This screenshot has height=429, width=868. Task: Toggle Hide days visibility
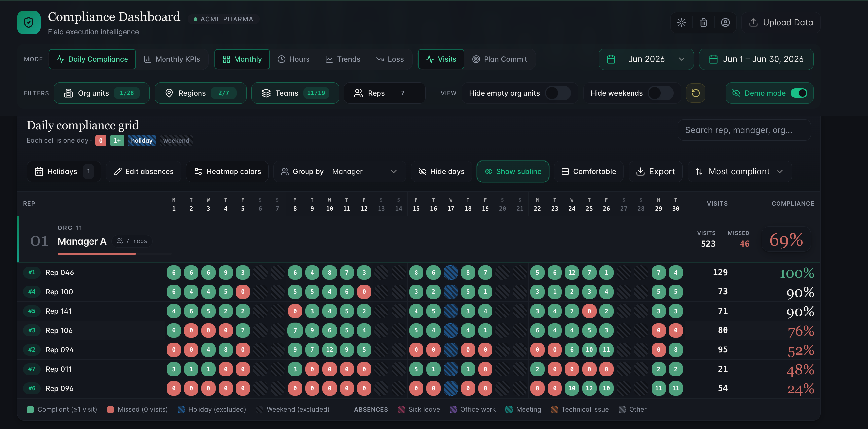(x=441, y=171)
